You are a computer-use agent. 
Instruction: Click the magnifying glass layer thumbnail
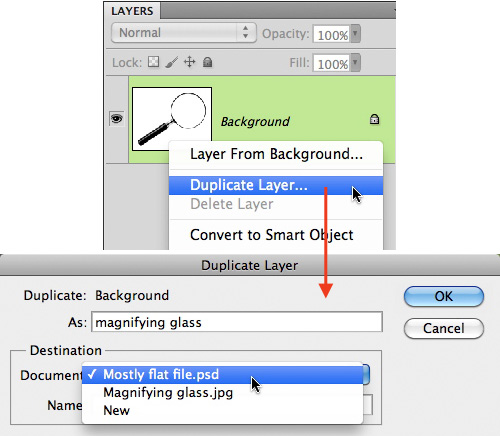(172, 119)
